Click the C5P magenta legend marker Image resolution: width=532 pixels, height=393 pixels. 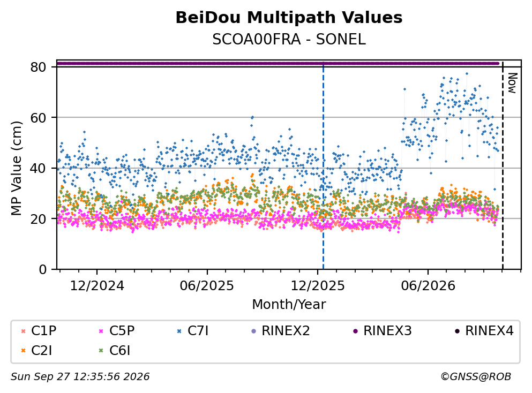(101, 331)
